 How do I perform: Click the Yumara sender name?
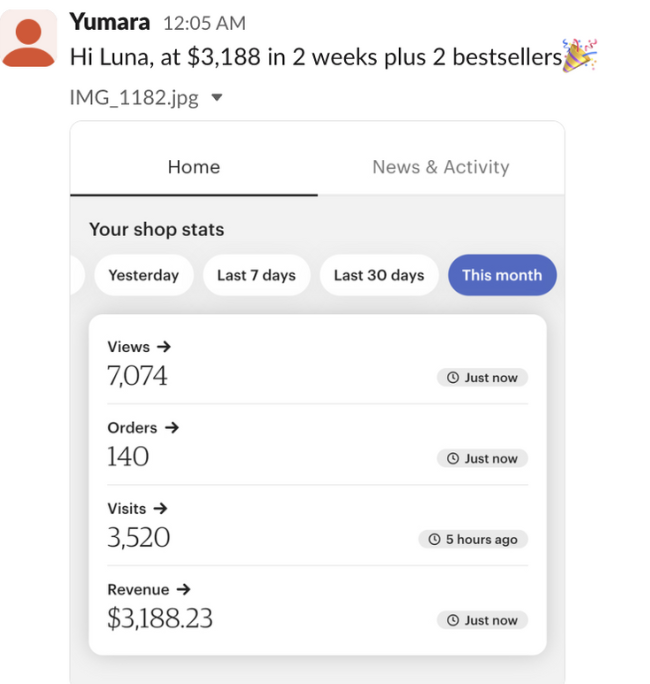click(110, 22)
